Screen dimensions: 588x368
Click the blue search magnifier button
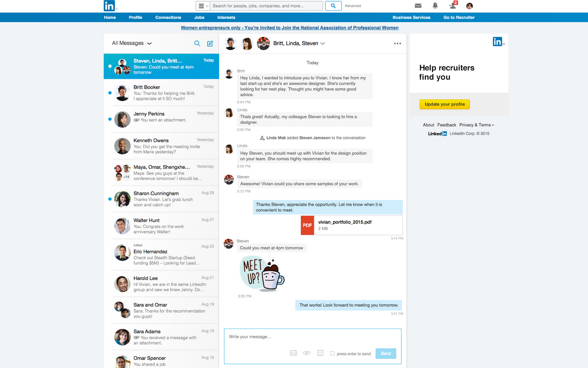(333, 6)
